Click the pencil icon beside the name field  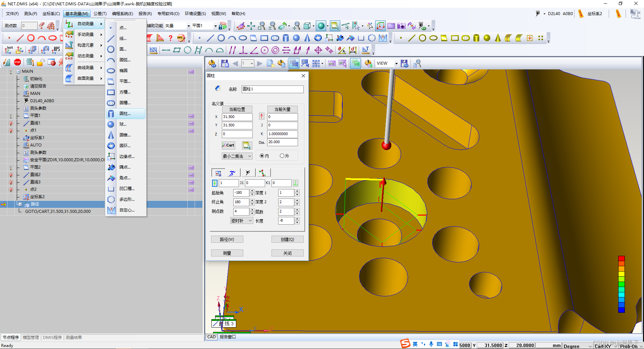[x=217, y=89]
